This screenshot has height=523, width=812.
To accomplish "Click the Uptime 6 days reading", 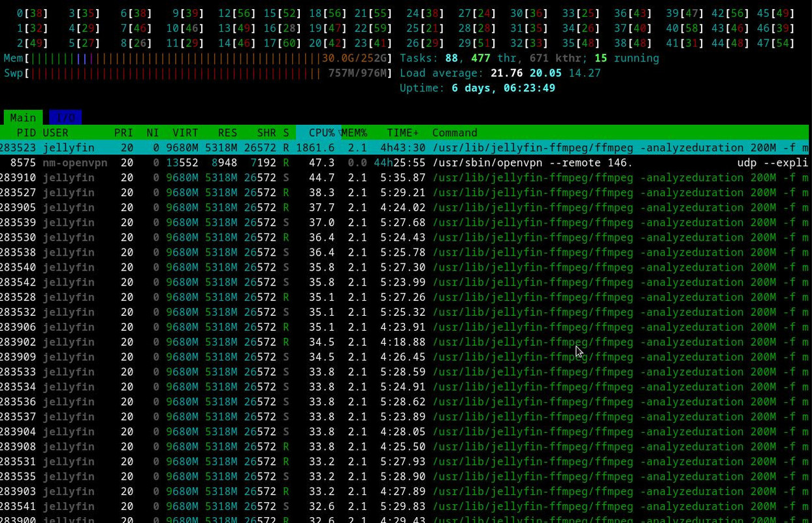I will 503,88.
